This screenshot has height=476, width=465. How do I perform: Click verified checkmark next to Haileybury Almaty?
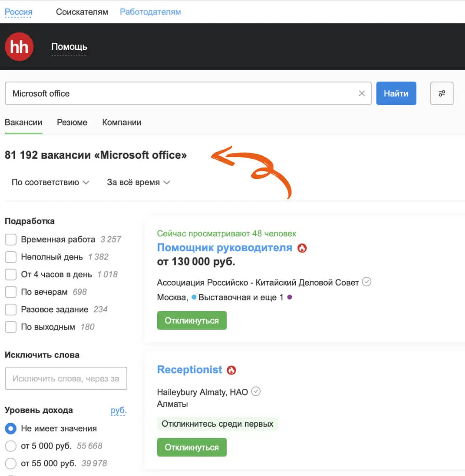(x=256, y=391)
